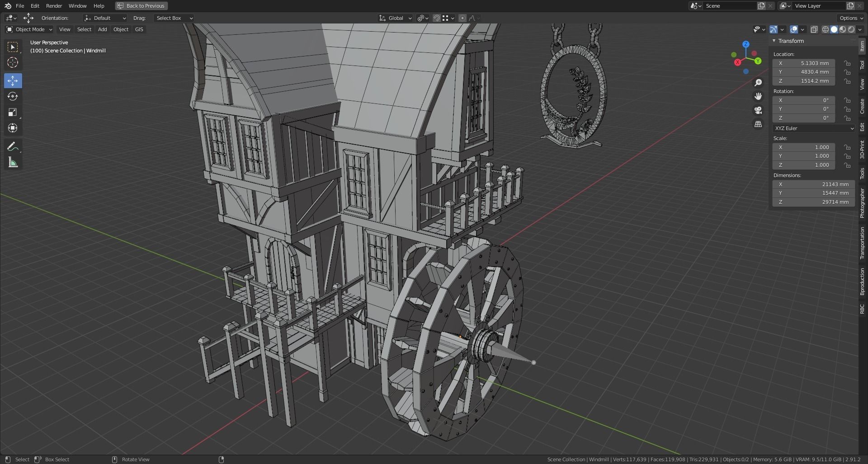Toggle camera view with camera icon
Screen dimensions: 868x464
758,110
